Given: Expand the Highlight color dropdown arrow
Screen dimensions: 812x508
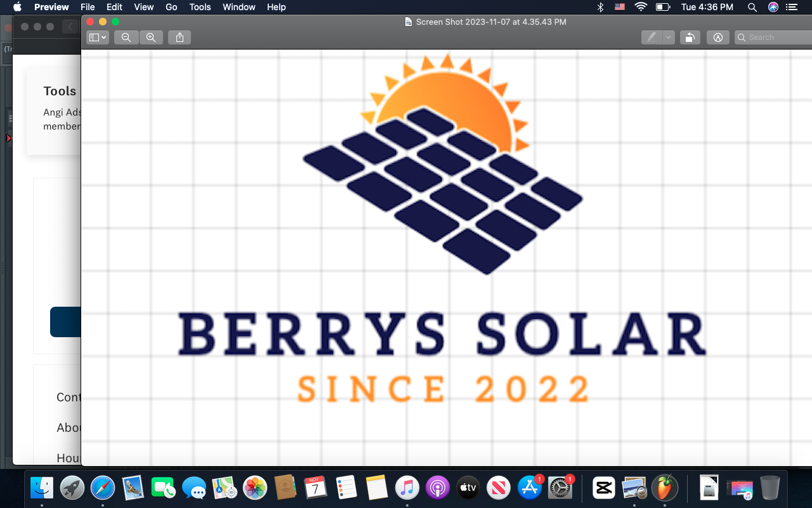Looking at the screenshot, I should [668, 37].
